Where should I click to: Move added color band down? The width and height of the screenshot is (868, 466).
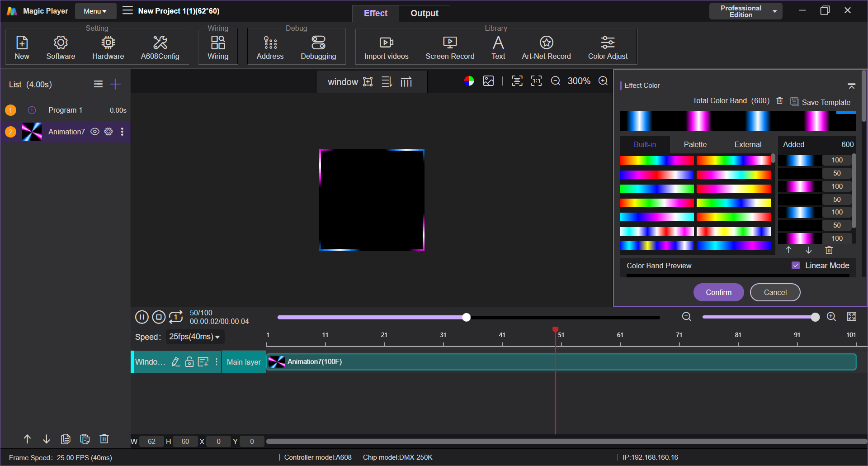tap(809, 250)
